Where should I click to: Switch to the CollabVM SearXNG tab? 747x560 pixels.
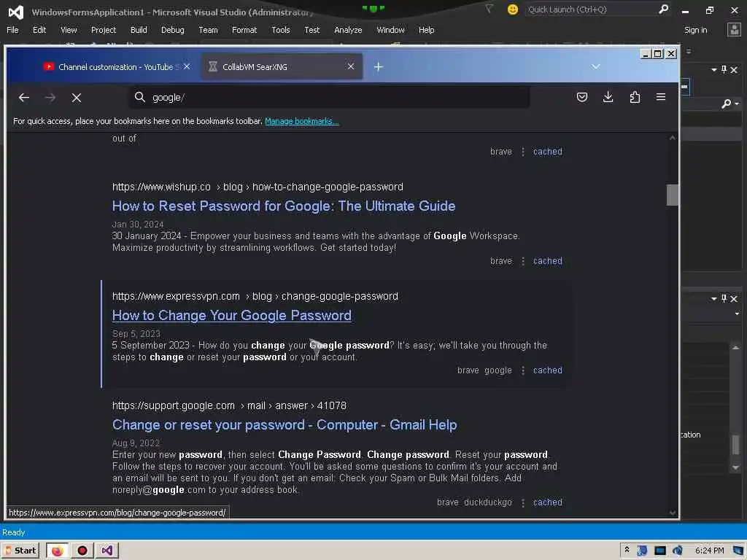[281, 67]
